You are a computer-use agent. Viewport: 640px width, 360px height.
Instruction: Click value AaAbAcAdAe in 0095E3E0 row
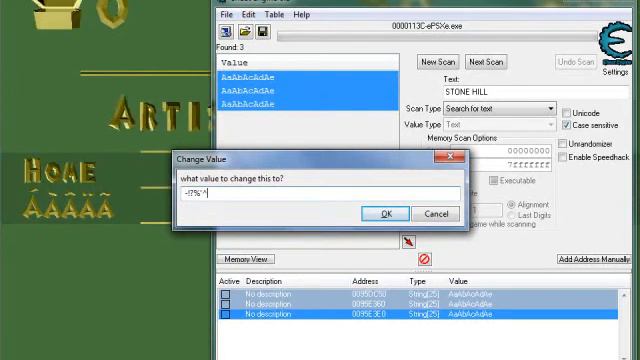coord(470,314)
